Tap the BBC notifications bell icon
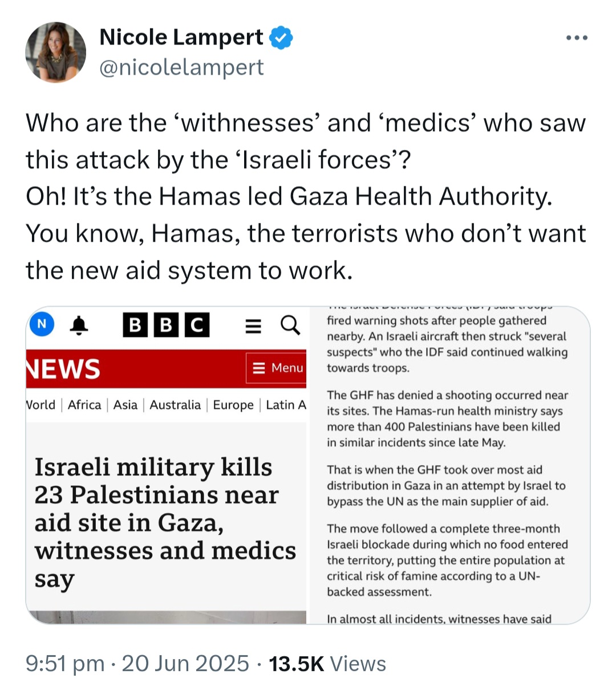Viewport: 616px width, 691px height. pyautogui.click(x=79, y=326)
